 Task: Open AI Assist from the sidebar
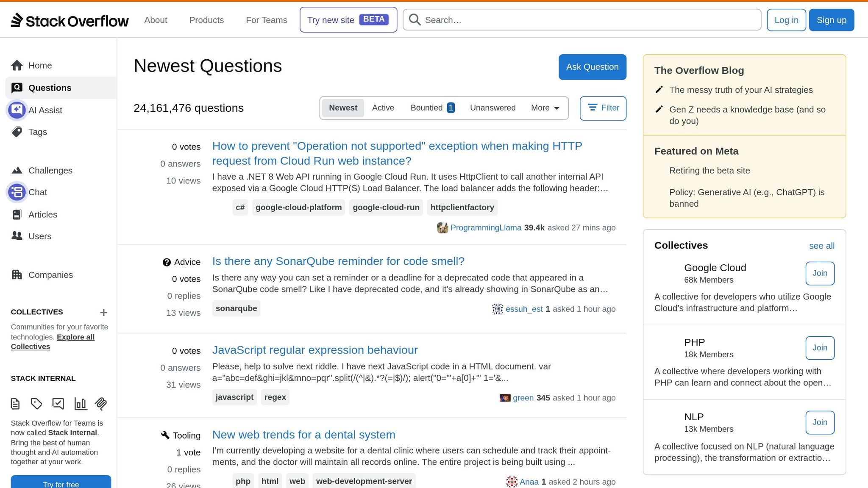click(45, 110)
